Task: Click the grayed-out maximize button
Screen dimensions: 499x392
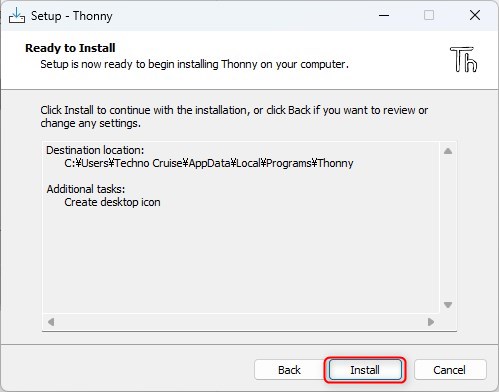Action: coord(429,15)
